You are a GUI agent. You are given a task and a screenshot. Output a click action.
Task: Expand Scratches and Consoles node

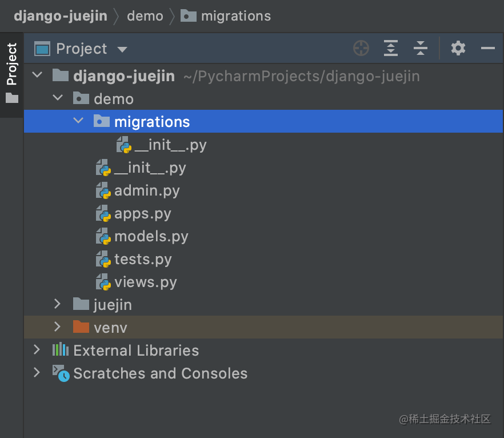coord(37,372)
